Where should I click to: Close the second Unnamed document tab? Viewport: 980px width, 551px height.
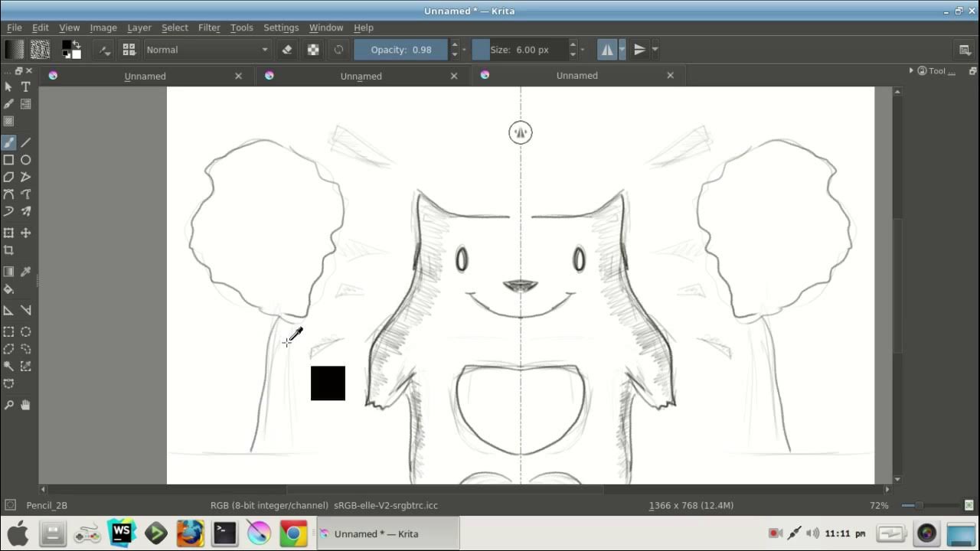454,76
